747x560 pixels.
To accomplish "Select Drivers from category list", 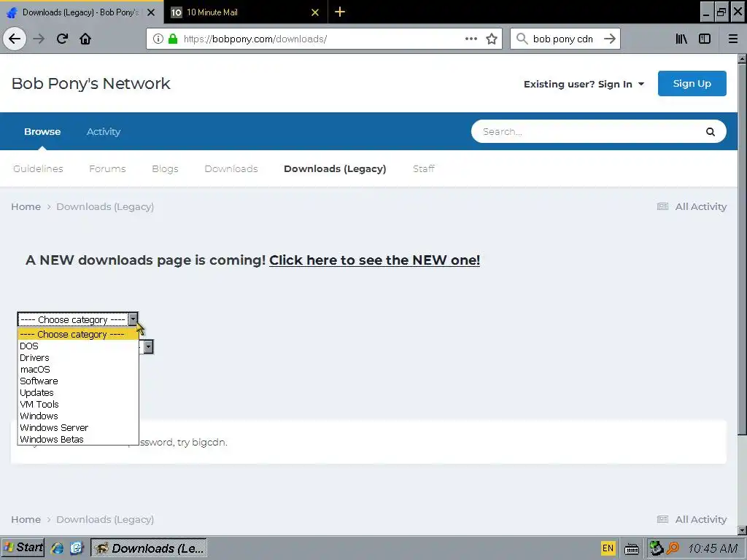I will [x=78, y=357].
